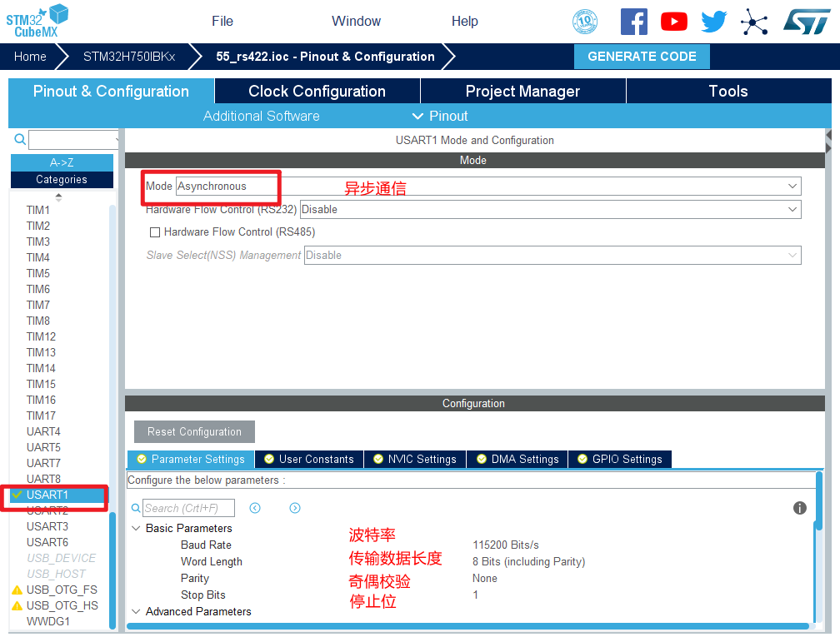Viewport: 840px width, 642px height.
Task: Click the info icon in Parameter Settings
Action: pyautogui.click(x=800, y=508)
